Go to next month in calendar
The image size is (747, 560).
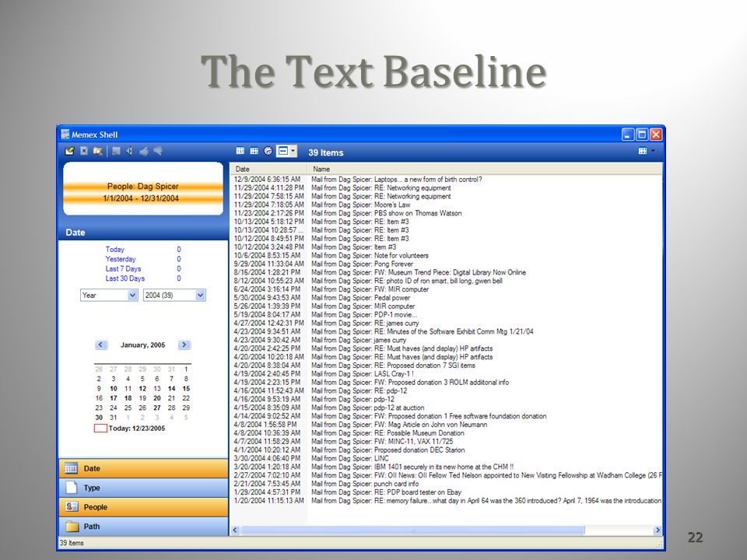point(184,345)
